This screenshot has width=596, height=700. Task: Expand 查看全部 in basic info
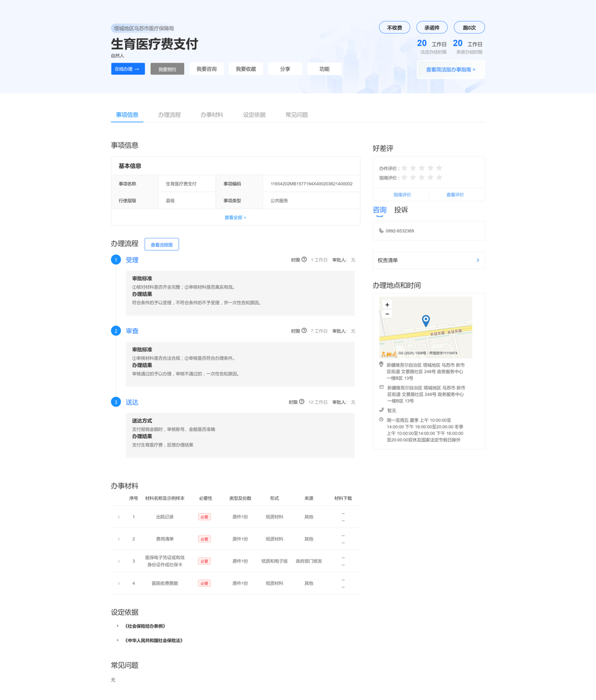tap(235, 218)
